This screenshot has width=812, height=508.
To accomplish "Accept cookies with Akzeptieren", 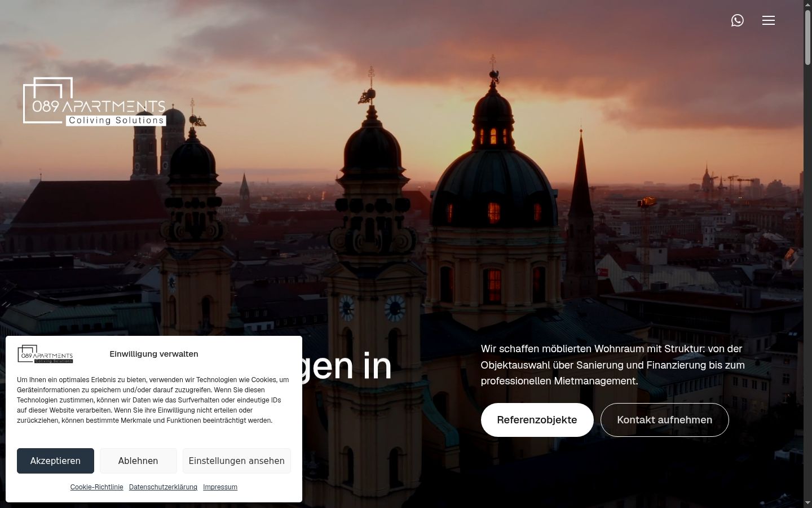I will click(x=55, y=461).
